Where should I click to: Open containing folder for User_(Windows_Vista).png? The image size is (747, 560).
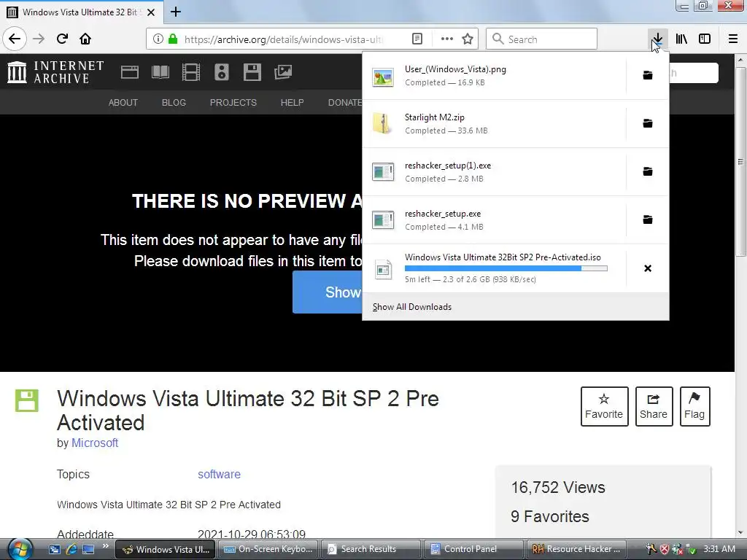point(648,75)
